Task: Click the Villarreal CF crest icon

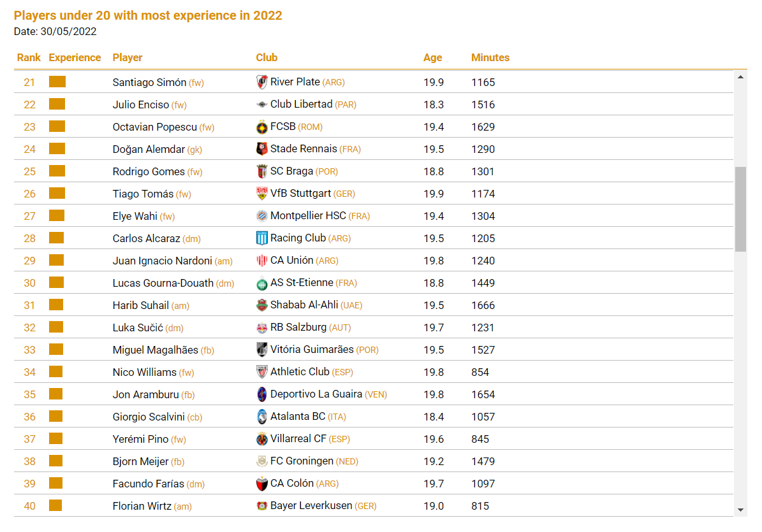Action: coord(261,439)
